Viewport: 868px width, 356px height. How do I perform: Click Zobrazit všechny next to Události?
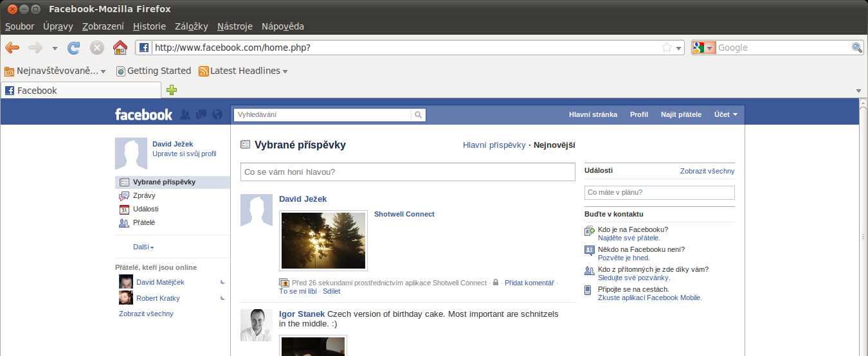coord(707,171)
